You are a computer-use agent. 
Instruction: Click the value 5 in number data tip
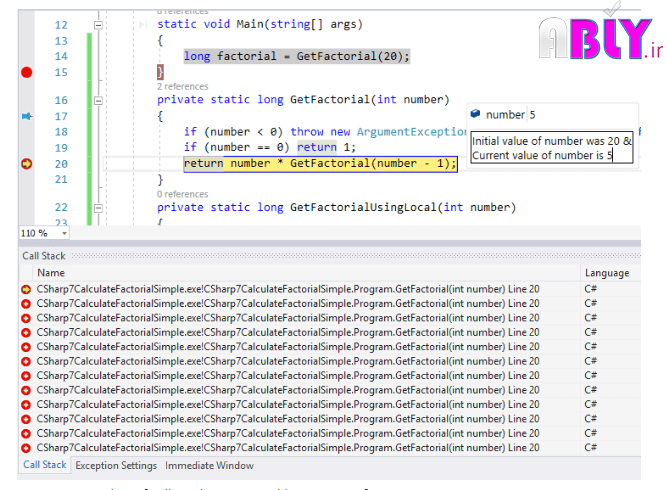(532, 114)
